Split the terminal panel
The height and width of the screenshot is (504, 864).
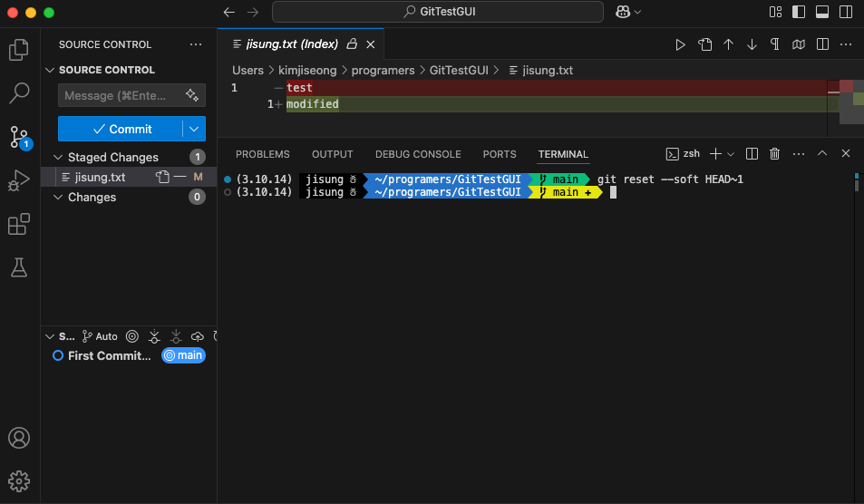(x=752, y=154)
